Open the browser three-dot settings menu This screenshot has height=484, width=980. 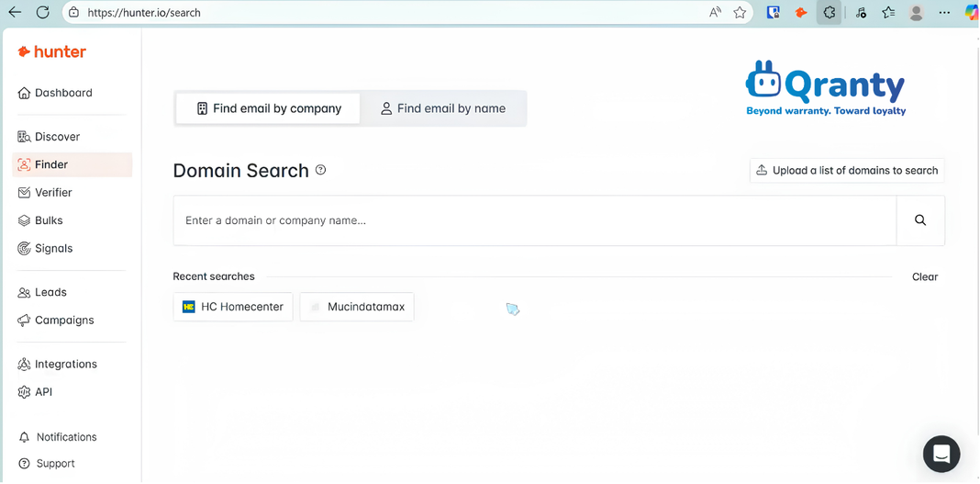(944, 13)
